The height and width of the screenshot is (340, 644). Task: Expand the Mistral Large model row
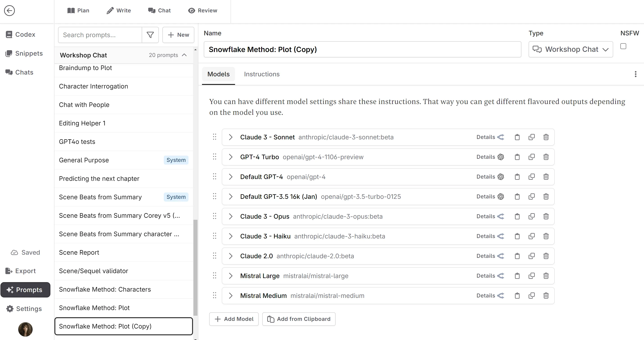pos(230,276)
